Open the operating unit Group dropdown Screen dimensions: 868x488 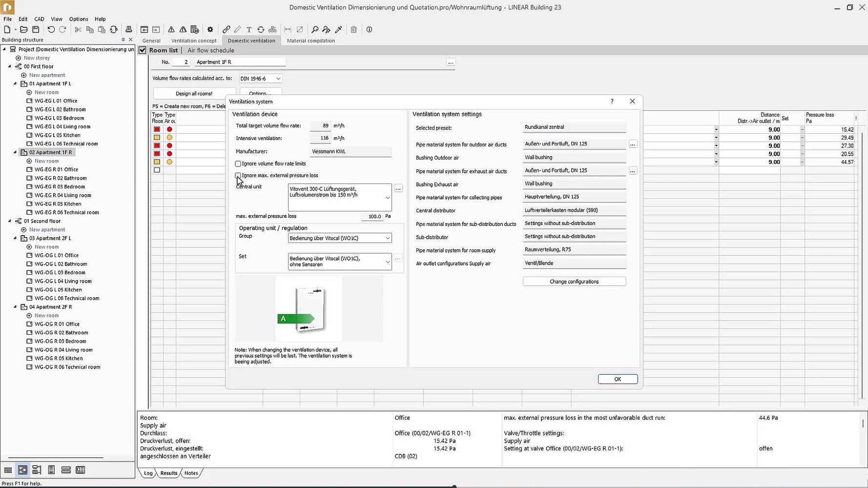[x=340, y=238]
